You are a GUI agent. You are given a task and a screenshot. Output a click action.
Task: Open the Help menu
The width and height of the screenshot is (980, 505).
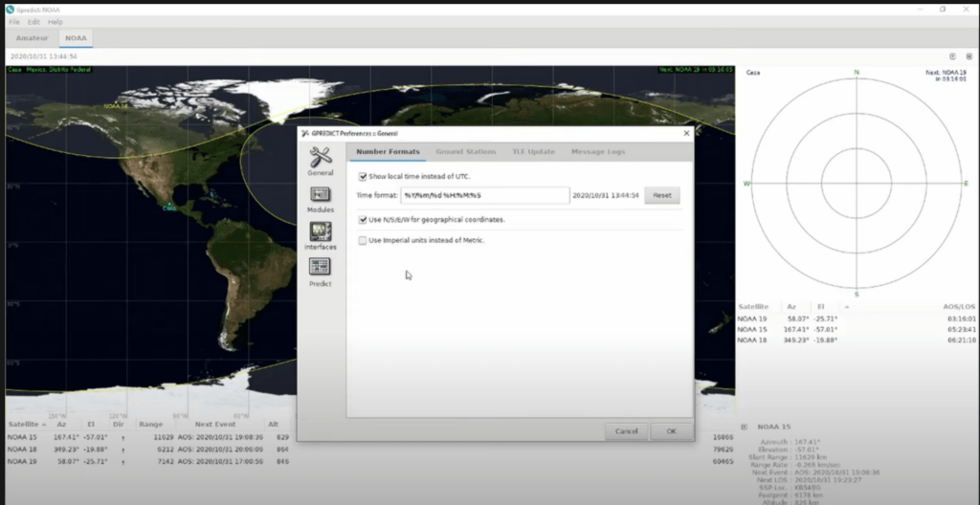[x=56, y=22]
